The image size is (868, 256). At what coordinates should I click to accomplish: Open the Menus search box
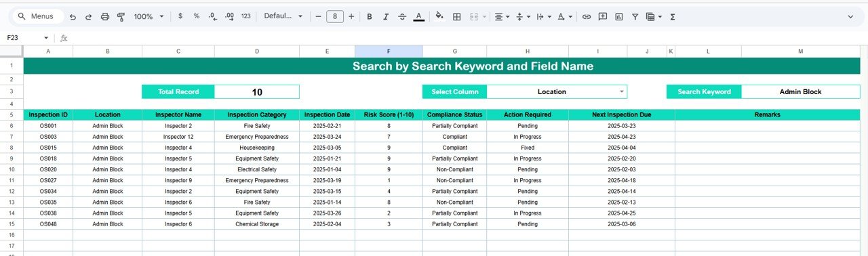tap(37, 16)
